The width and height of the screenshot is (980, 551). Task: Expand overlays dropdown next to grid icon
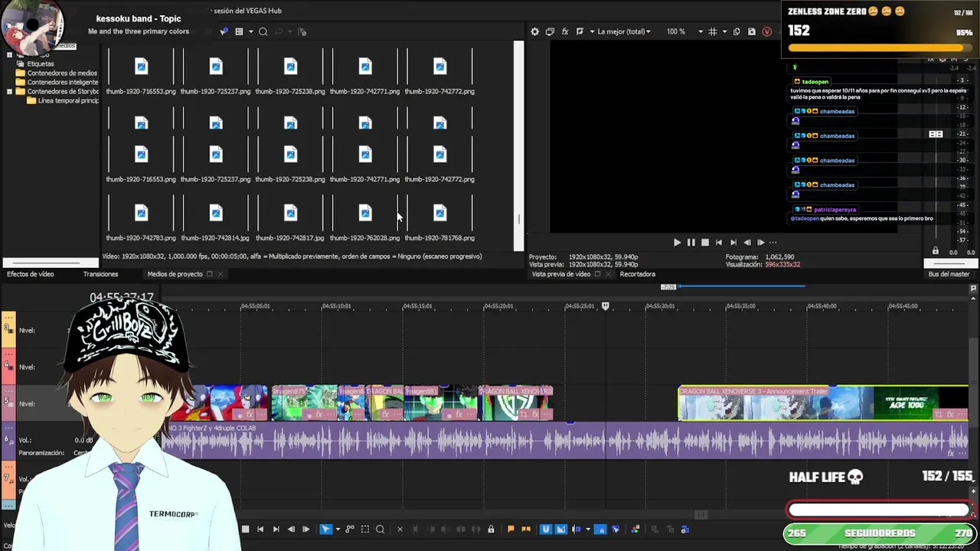pos(724,31)
